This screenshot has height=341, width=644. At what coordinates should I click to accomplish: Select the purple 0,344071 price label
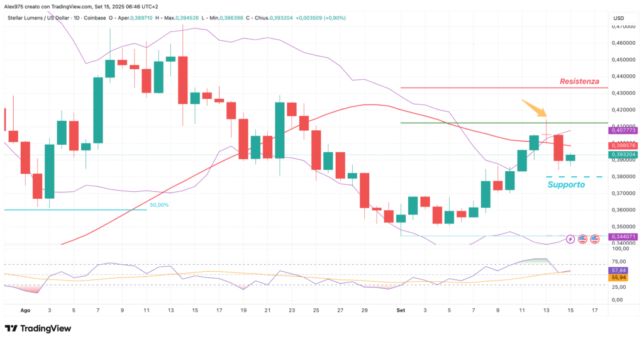click(x=623, y=237)
